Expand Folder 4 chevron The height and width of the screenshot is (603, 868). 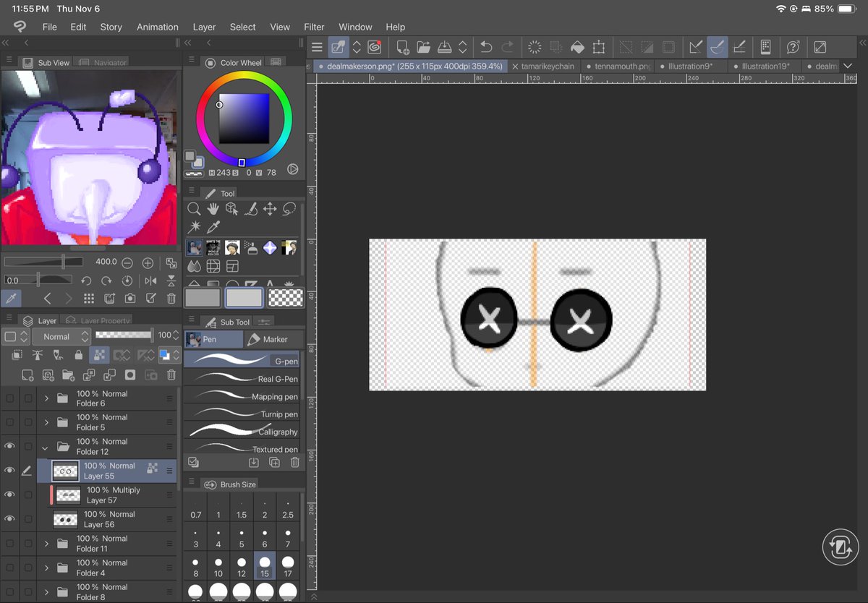pyautogui.click(x=46, y=568)
